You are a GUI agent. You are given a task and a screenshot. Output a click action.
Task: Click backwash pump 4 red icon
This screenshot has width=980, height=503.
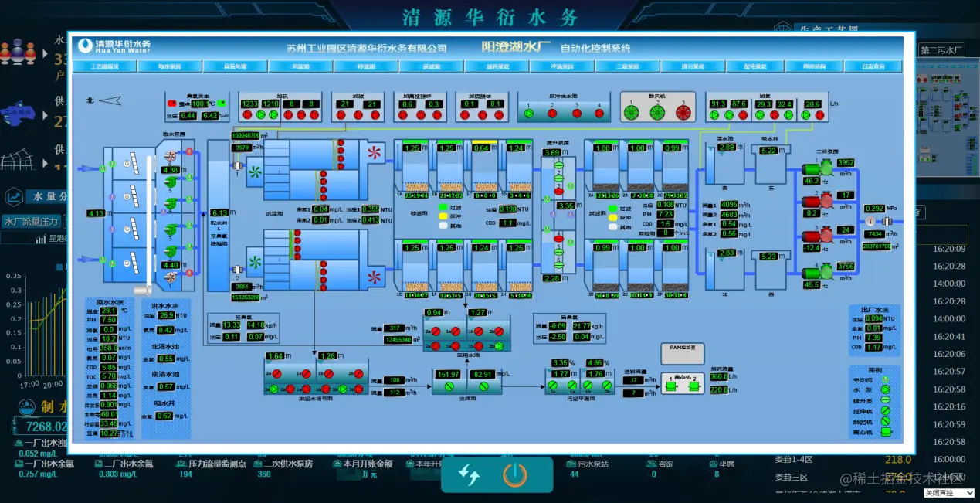pos(599,114)
